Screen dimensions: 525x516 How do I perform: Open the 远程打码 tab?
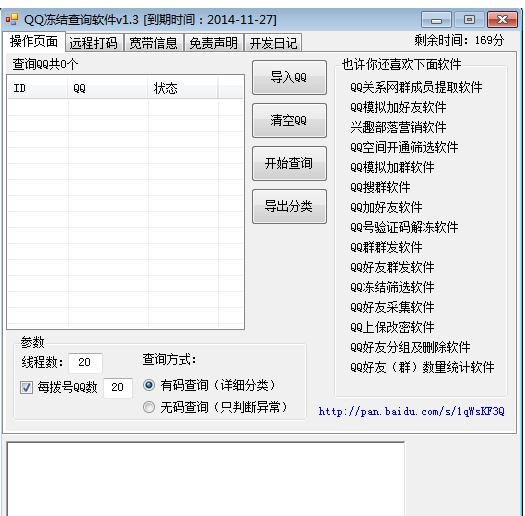tap(94, 43)
